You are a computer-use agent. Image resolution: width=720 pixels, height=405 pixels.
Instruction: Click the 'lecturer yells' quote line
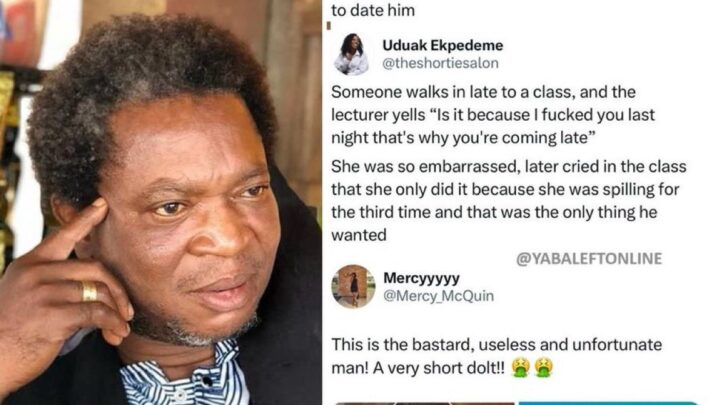tap(493, 115)
